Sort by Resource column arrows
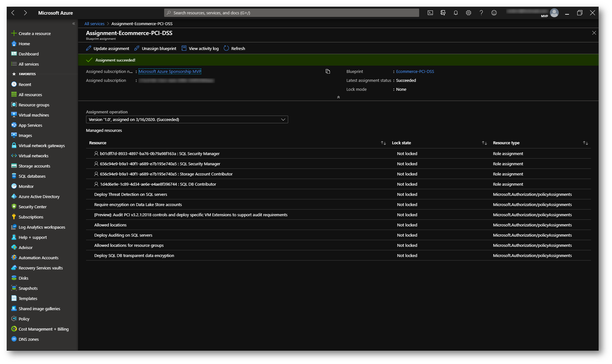Screen dimensions: 612x364 (383, 143)
